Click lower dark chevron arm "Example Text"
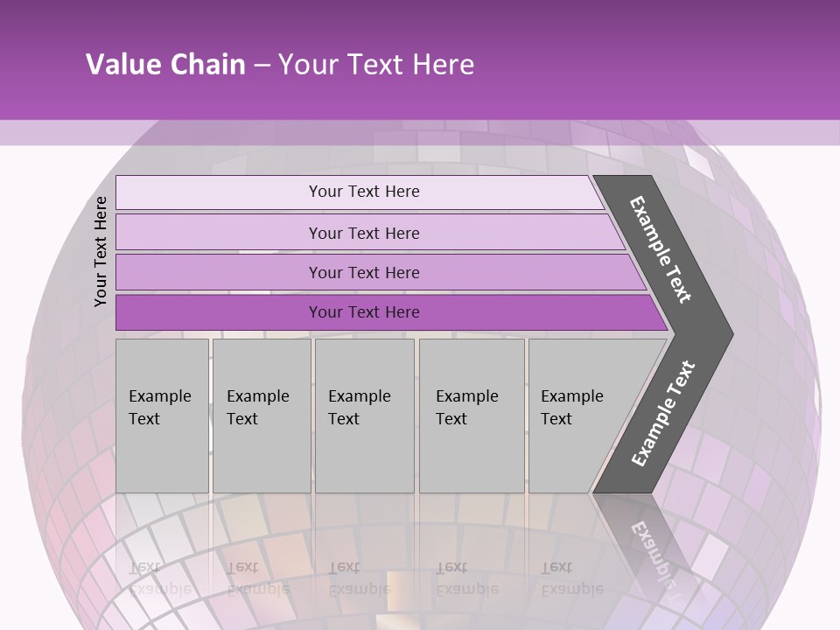 click(x=663, y=413)
